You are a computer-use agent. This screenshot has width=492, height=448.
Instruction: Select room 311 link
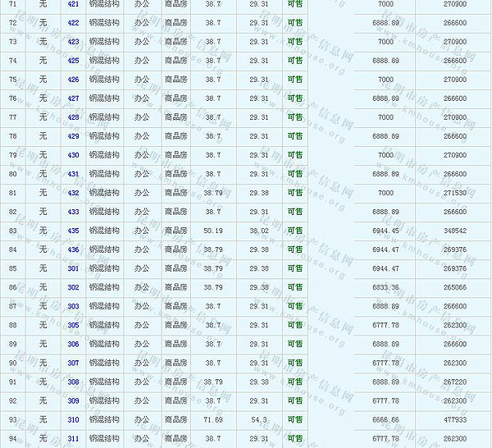click(73, 438)
